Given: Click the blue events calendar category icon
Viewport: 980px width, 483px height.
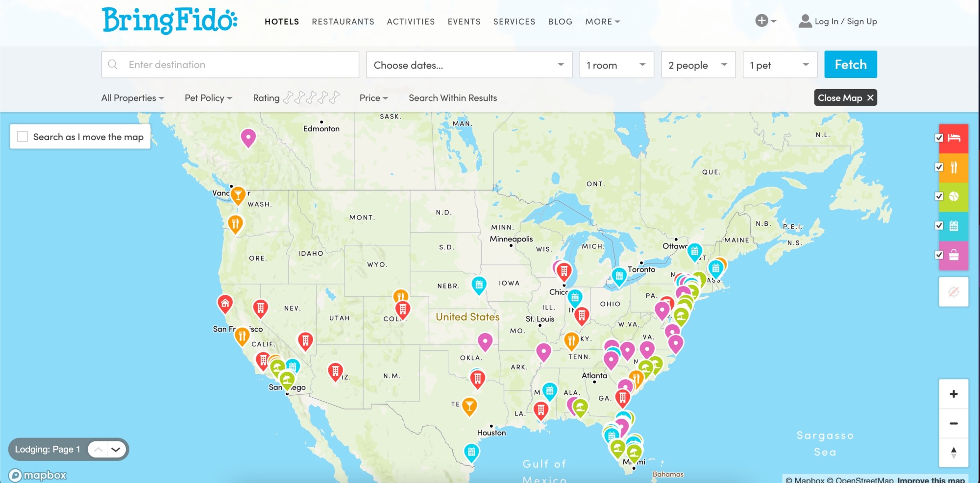Looking at the screenshot, I should (x=954, y=226).
